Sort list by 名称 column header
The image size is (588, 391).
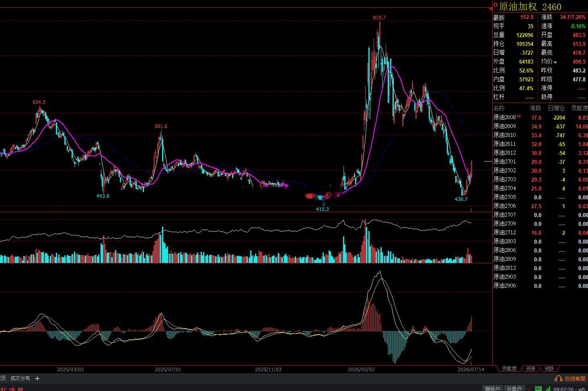499,108
